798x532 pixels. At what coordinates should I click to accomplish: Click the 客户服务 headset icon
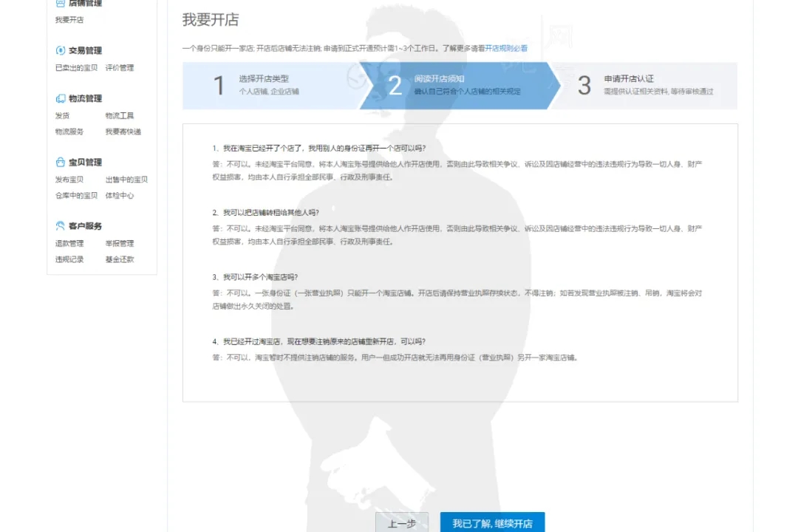(x=61, y=225)
